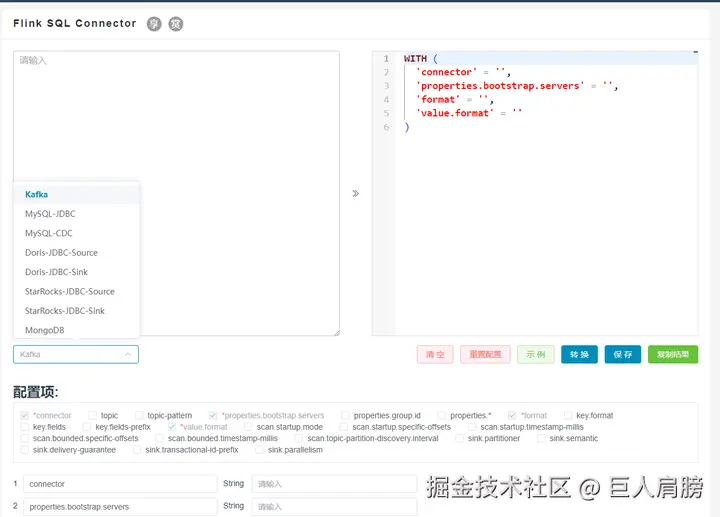
Task: Tick the topic checkbox
Action: (x=92, y=416)
